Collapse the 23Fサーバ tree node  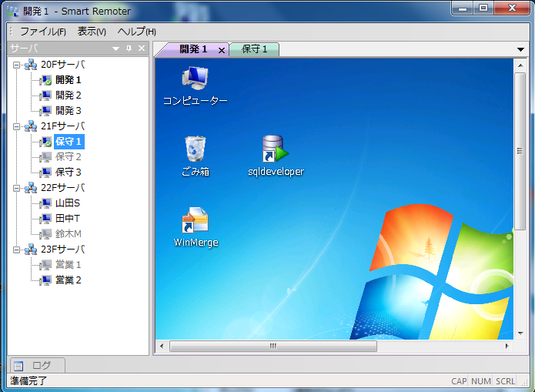(x=17, y=250)
